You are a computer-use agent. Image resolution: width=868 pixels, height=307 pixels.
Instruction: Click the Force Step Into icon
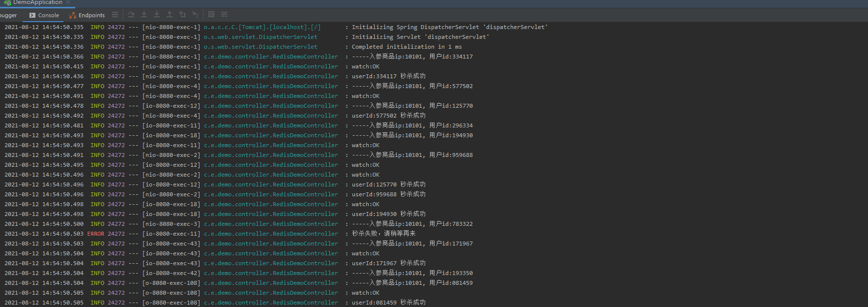coord(157,15)
